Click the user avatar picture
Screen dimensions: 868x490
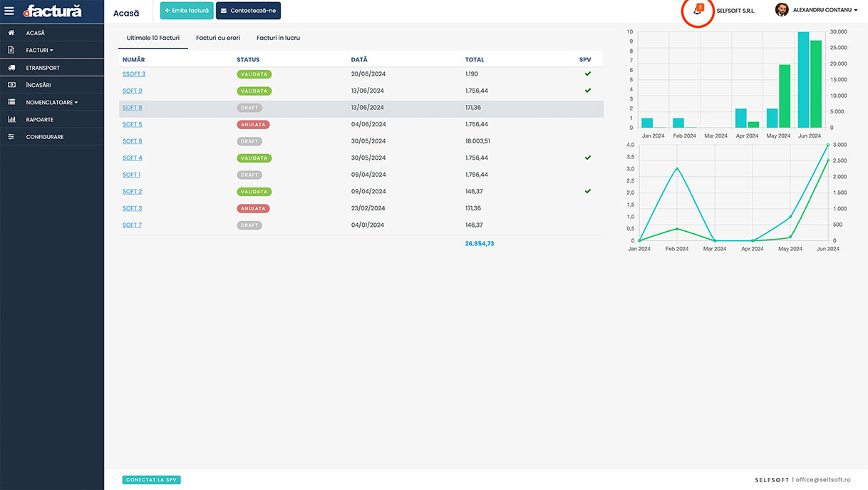tap(782, 10)
